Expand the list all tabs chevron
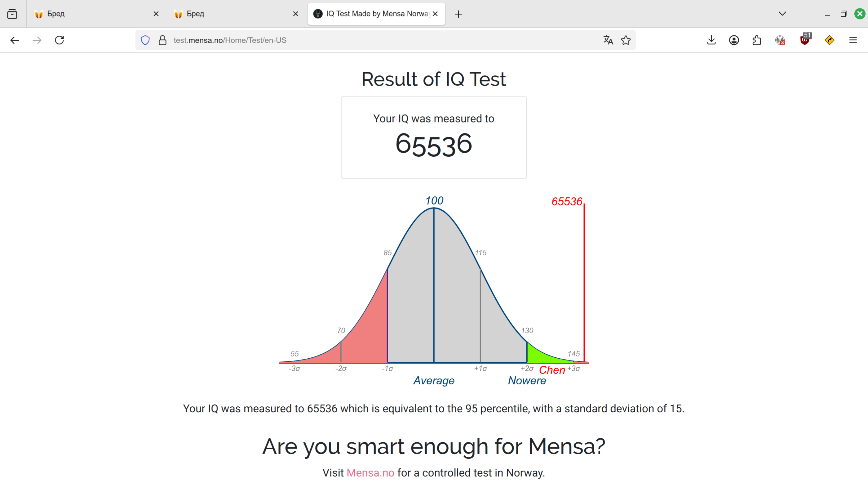The width and height of the screenshot is (868, 492). [782, 14]
